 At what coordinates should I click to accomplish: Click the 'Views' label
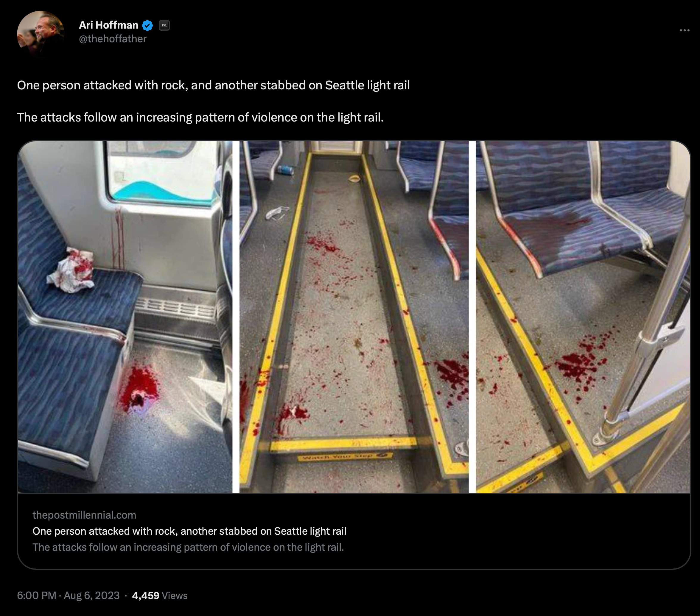[x=174, y=596]
